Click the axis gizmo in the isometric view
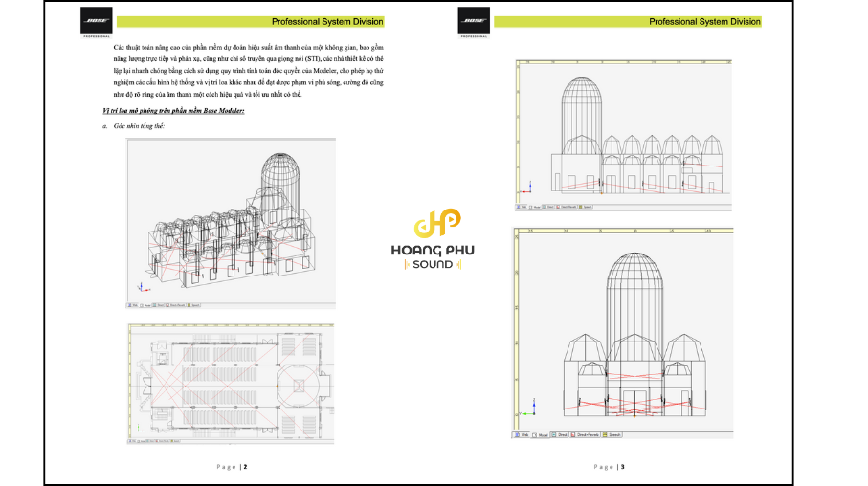 143,287
